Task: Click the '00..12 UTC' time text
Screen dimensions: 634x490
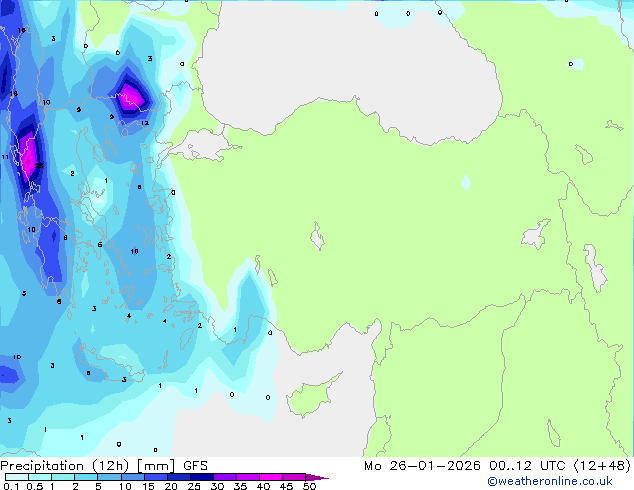Action: [527, 466]
